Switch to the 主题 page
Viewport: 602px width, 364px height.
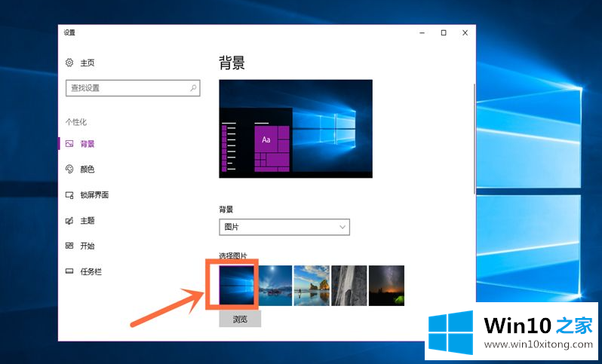pos(88,221)
